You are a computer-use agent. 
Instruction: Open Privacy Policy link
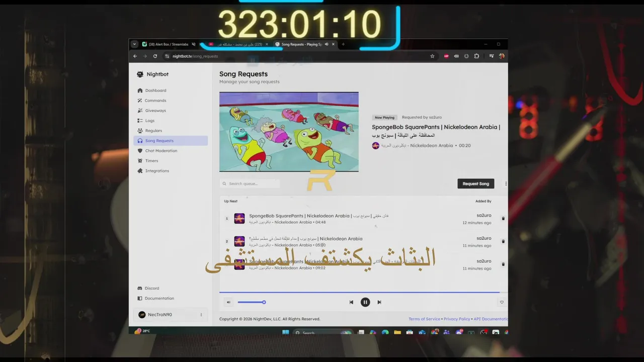tap(457, 319)
